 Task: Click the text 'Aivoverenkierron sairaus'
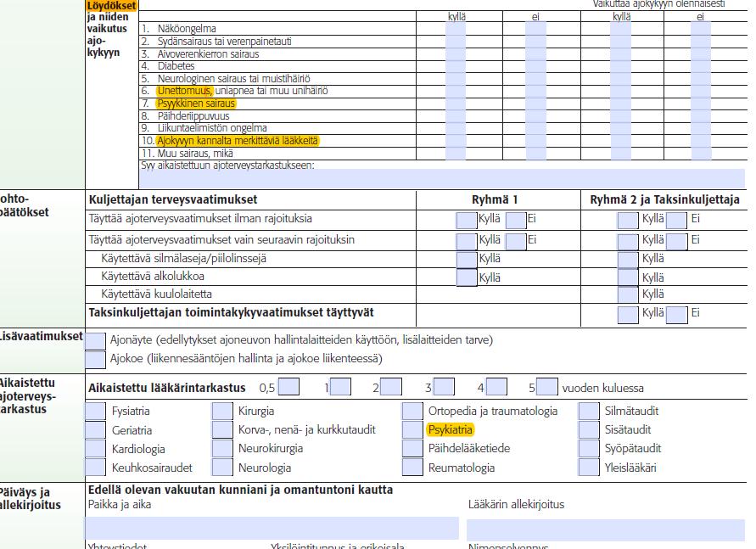point(208,54)
